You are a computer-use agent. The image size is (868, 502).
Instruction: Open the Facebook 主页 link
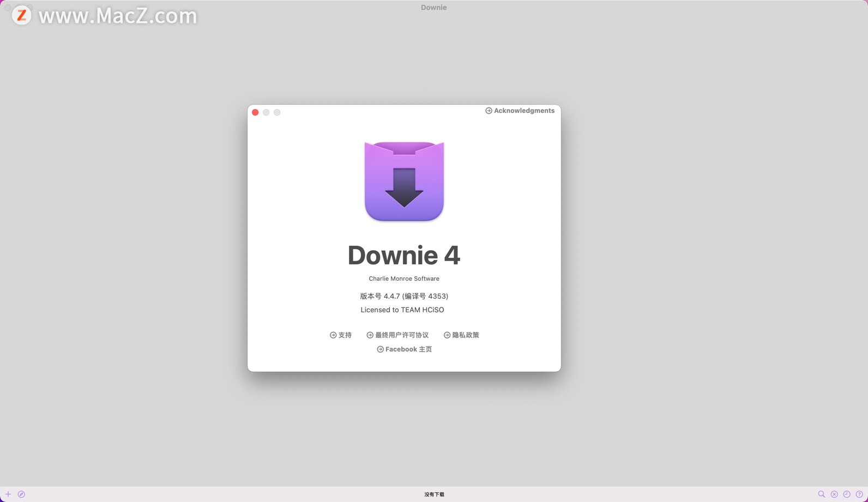(x=404, y=349)
